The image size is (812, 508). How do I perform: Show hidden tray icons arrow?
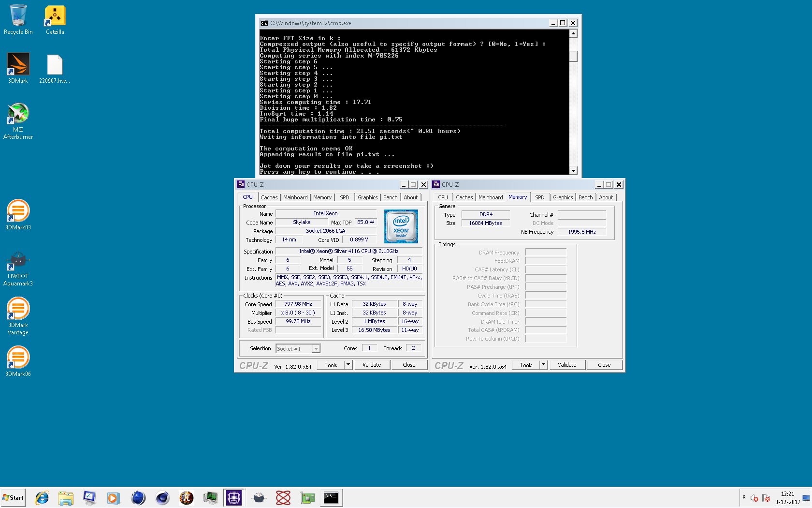[744, 497]
